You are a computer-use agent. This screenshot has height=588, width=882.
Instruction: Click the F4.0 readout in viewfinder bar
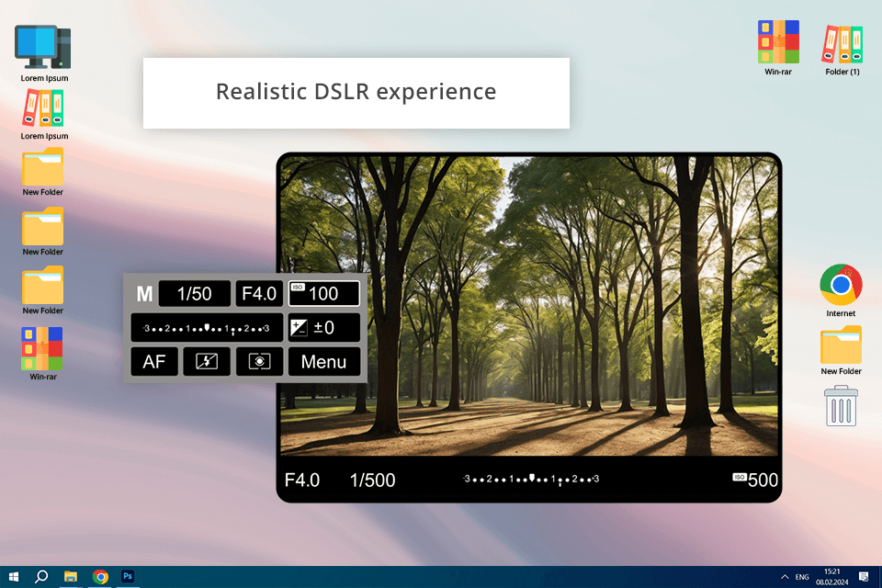point(302,480)
